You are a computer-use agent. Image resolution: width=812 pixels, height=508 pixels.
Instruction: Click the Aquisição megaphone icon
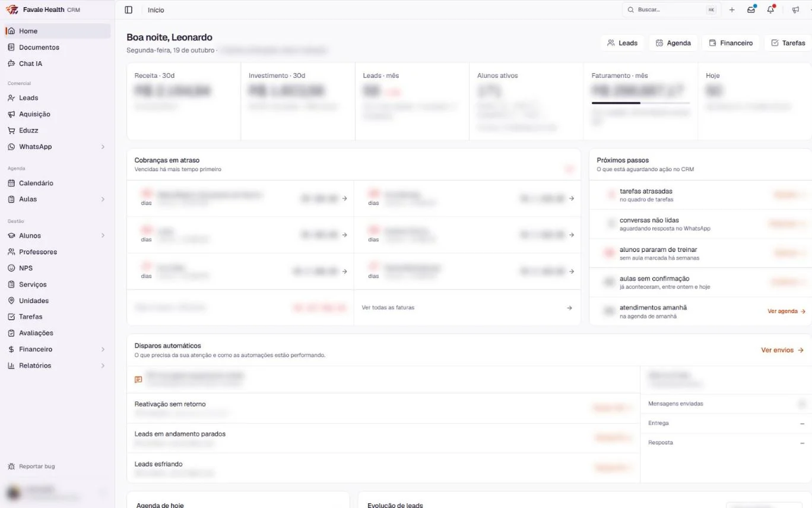11,114
